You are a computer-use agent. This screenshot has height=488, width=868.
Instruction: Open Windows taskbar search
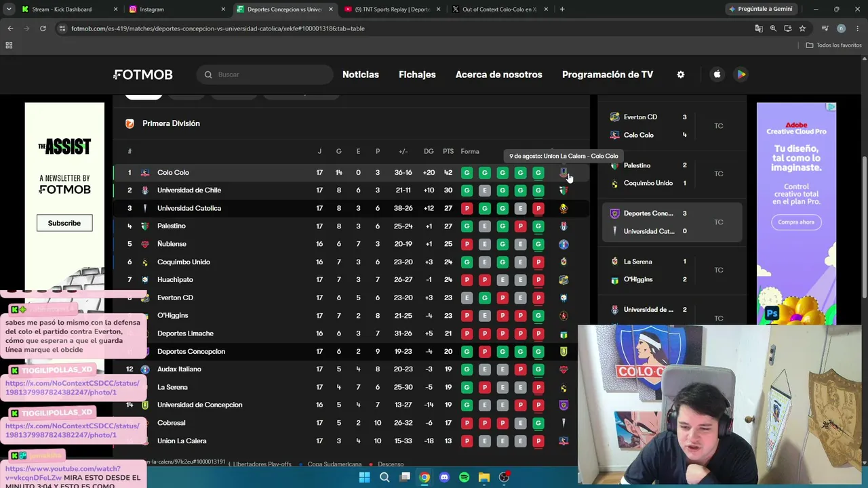tap(384, 477)
